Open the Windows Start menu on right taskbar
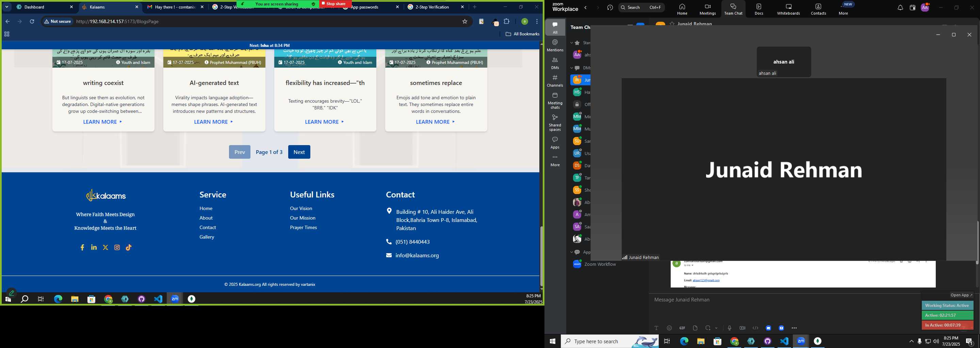Image resolution: width=980 pixels, height=348 pixels. click(552, 341)
